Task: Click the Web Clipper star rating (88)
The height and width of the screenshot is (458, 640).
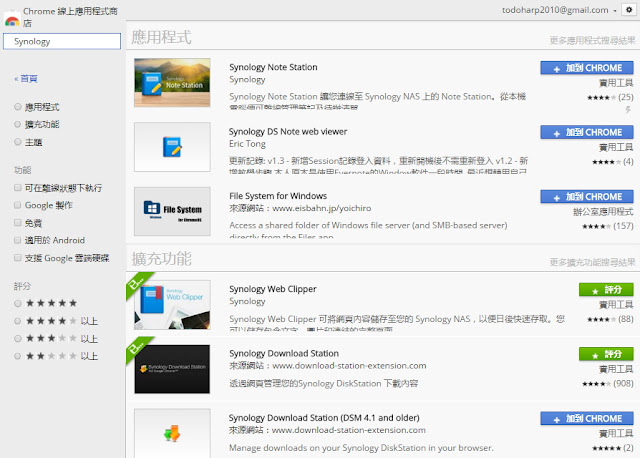Action: [x=610, y=319]
